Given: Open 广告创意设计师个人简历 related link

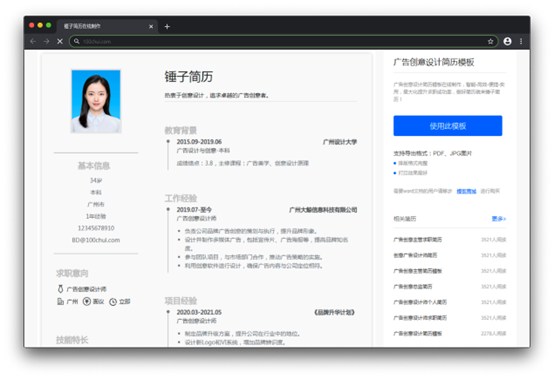Looking at the screenshot, I should (420, 302).
